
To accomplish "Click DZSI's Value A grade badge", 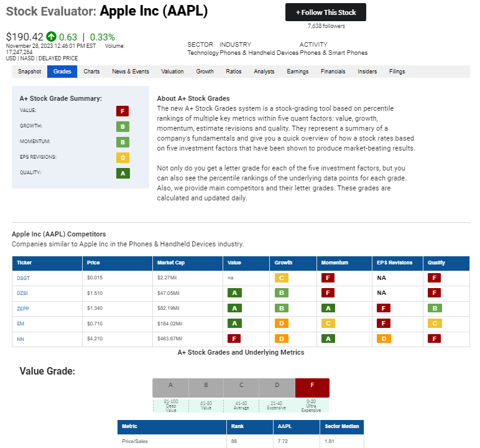I will (x=234, y=293).
